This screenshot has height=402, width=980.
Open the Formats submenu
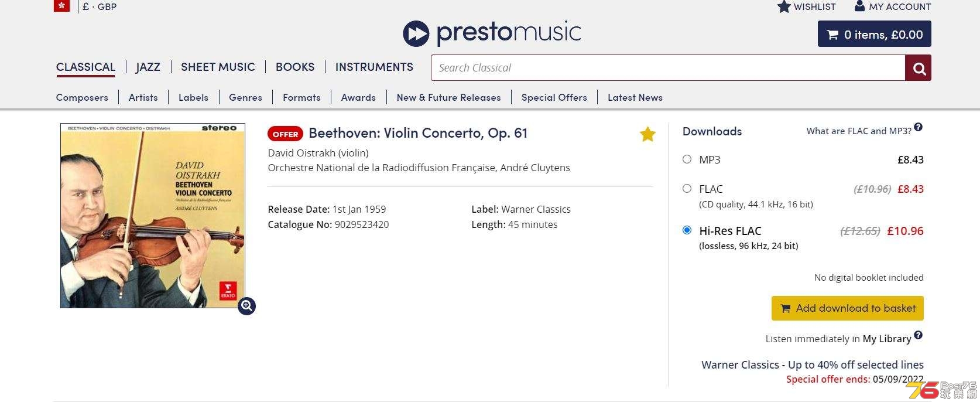(x=301, y=97)
